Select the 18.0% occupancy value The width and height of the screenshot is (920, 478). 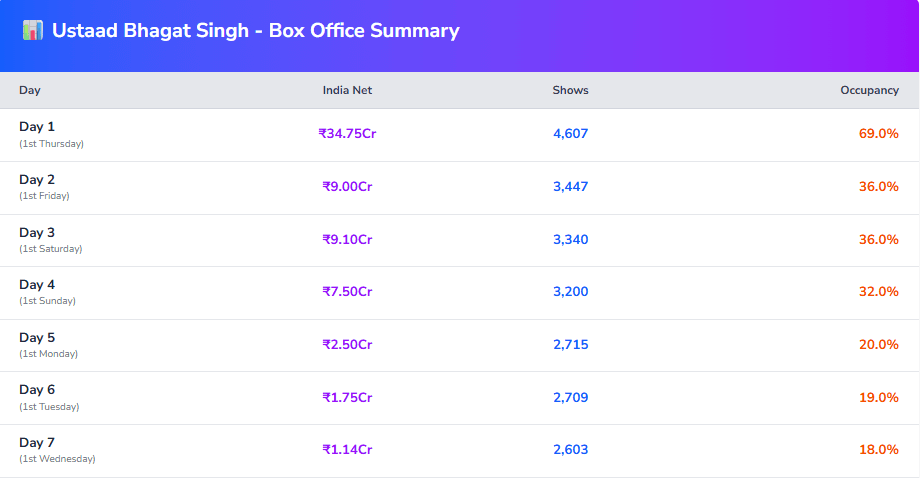coord(878,450)
